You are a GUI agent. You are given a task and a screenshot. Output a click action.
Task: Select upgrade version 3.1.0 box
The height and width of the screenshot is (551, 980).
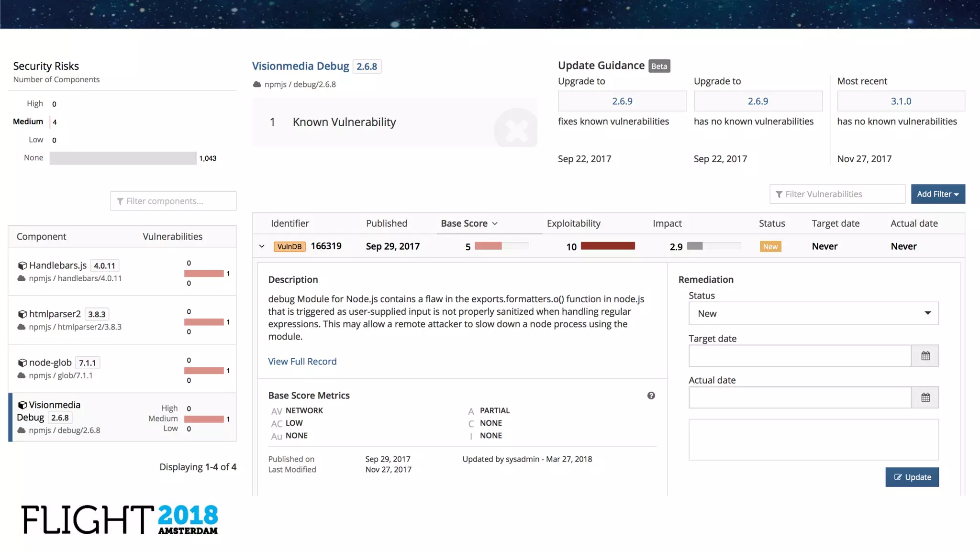coord(901,101)
